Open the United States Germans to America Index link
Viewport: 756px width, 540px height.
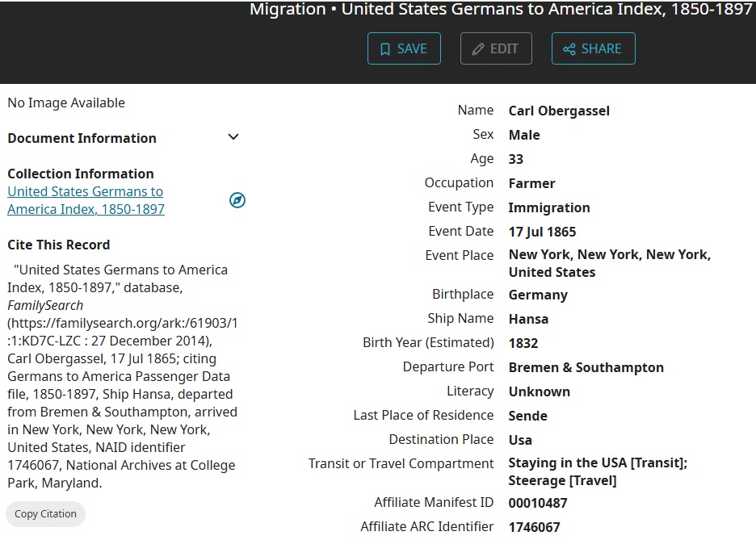[86, 200]
